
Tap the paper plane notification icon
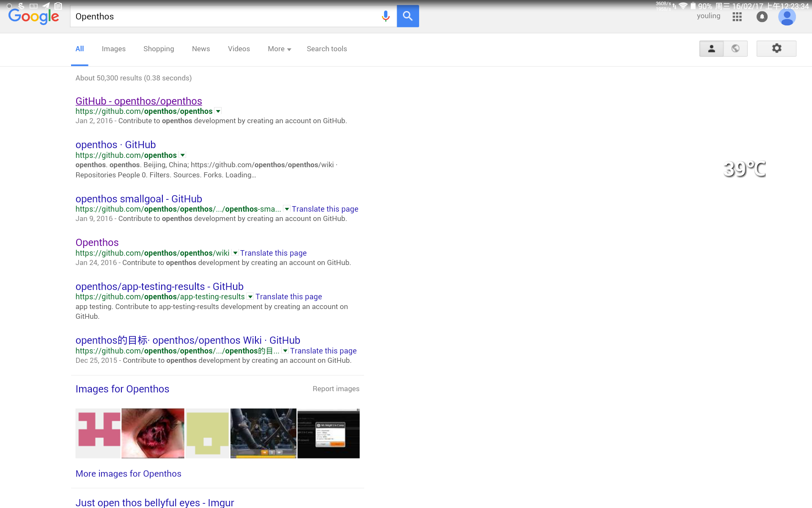(x=46, y=6)
